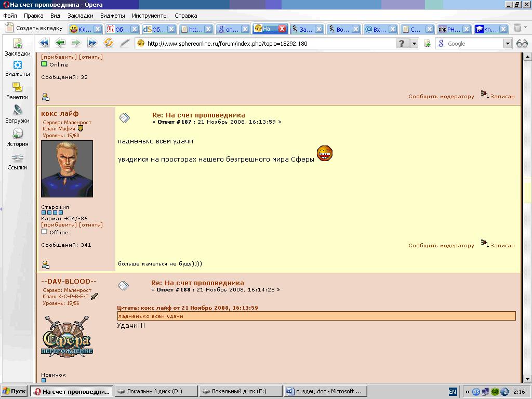The image size is (532, 399).
Task: Open the Вид menu
Action: (x=55, y=16)
